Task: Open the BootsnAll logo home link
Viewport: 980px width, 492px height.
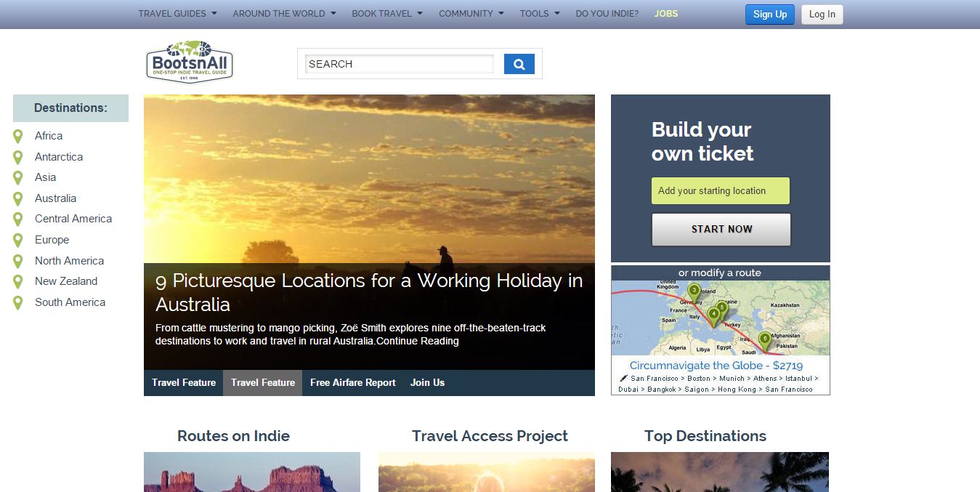Action: pyautogui.click(x=190, y=62)
